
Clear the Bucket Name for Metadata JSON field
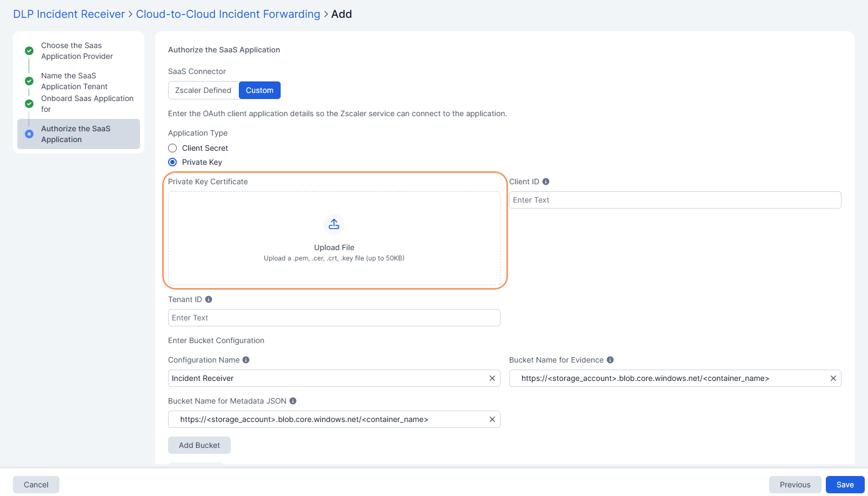coord(492,419)
